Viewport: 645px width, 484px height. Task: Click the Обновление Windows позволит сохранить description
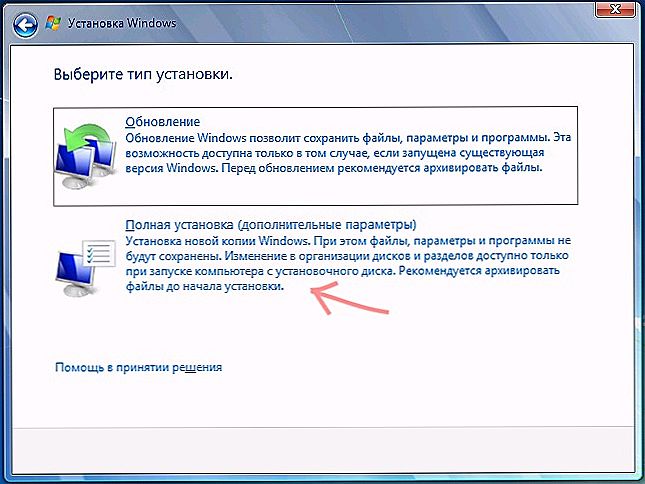[x=348, y=153]
